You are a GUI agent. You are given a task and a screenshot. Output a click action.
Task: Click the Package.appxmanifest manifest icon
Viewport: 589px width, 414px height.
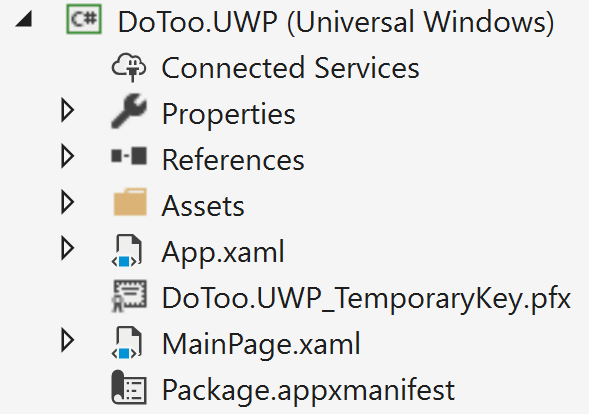coord(129,388)
